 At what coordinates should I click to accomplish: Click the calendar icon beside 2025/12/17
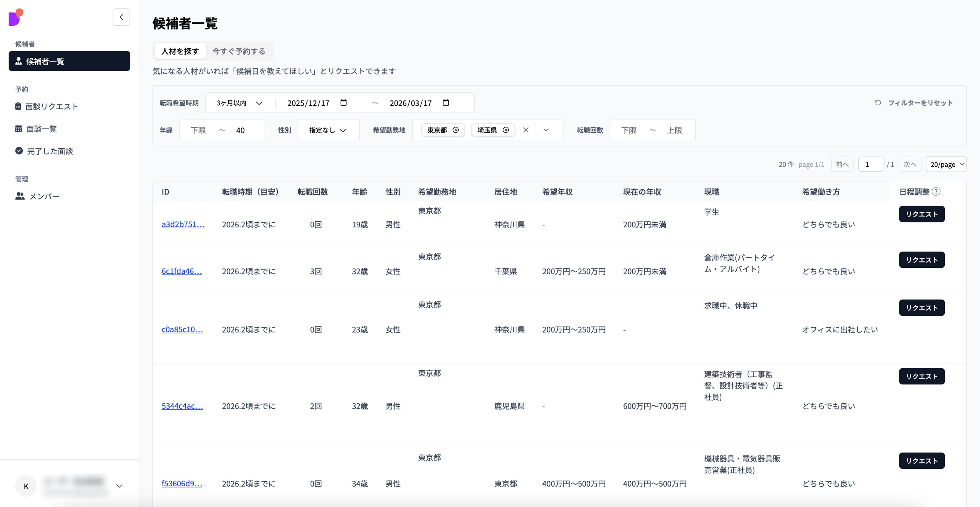pos(343,103)
